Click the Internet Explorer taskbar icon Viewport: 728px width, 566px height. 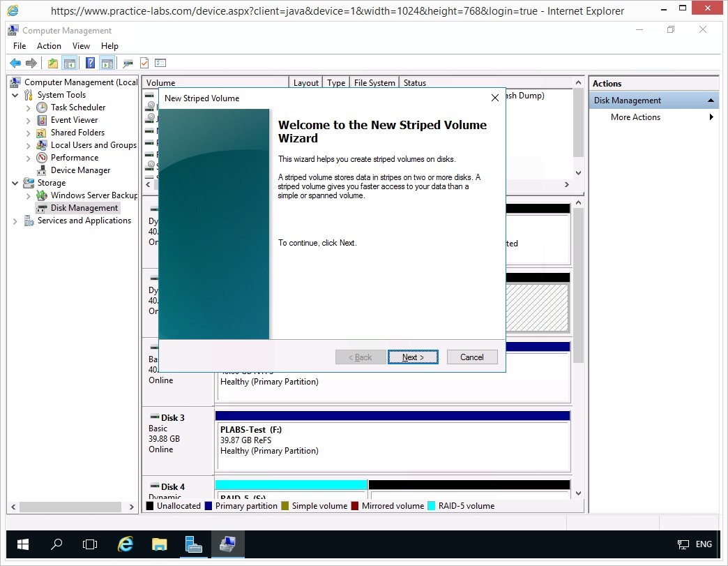tap(126, 544)
